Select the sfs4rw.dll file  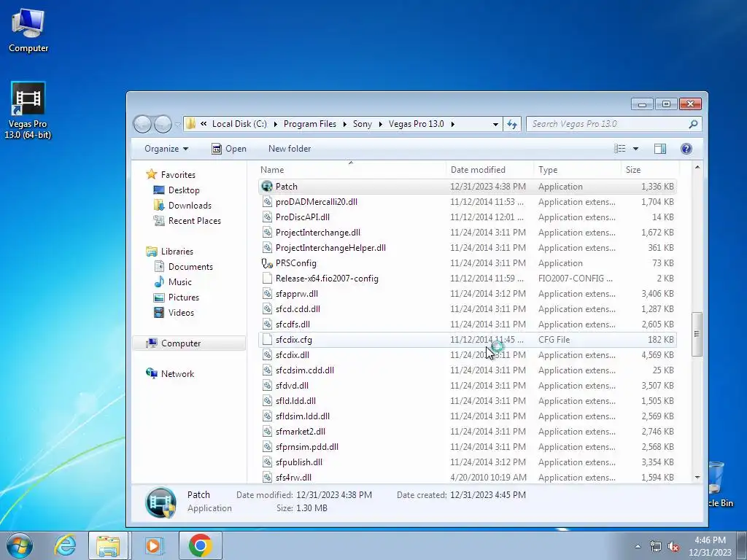pyautogui.click(x=467, y=478)
